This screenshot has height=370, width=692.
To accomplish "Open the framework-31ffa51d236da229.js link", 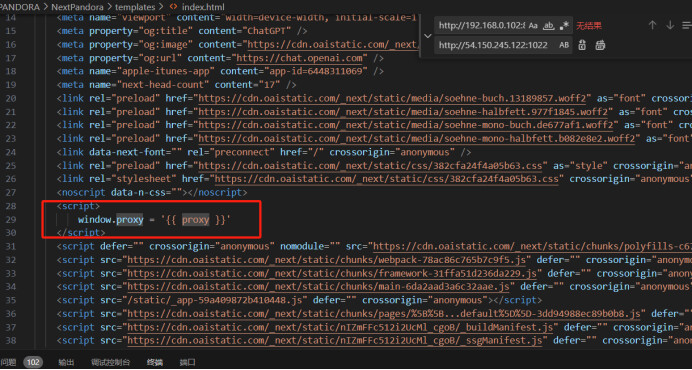I will [332, 274].
